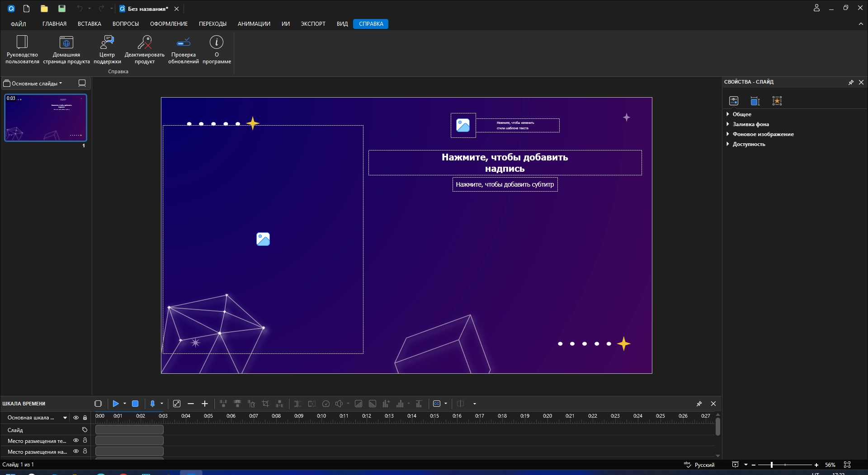Open size and position properties tab icon
This screenshot has width=868, height=475.
(755, 101)
